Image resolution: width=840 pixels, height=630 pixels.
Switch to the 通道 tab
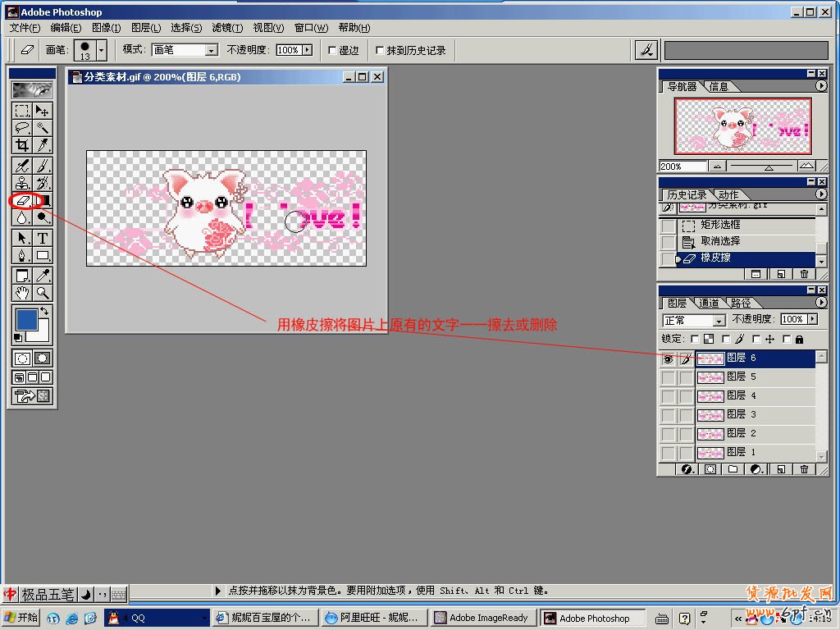[x=709, y=303]
